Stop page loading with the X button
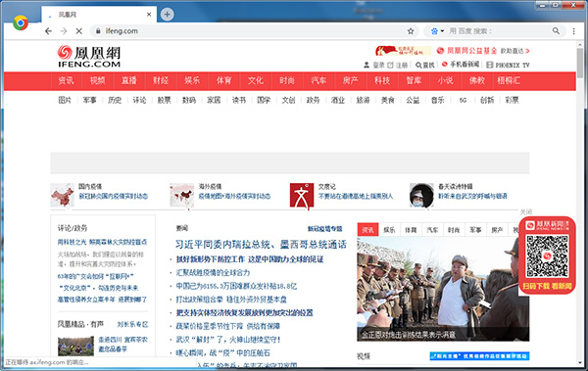588x371 pixels. [78, 31]
